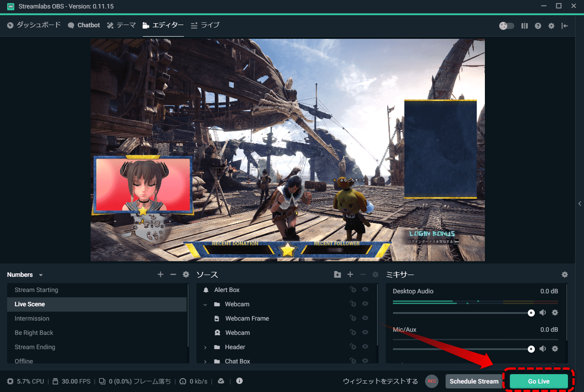Add a new source with the plus icon
584x392 pixels.
[x=350, y=275]
